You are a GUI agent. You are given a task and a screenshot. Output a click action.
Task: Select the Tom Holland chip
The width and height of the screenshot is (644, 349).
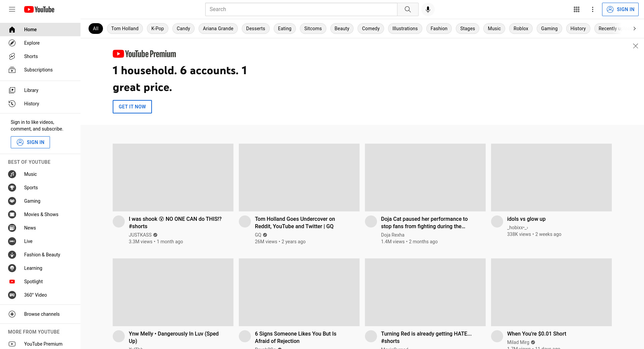[x=125, y=29]
